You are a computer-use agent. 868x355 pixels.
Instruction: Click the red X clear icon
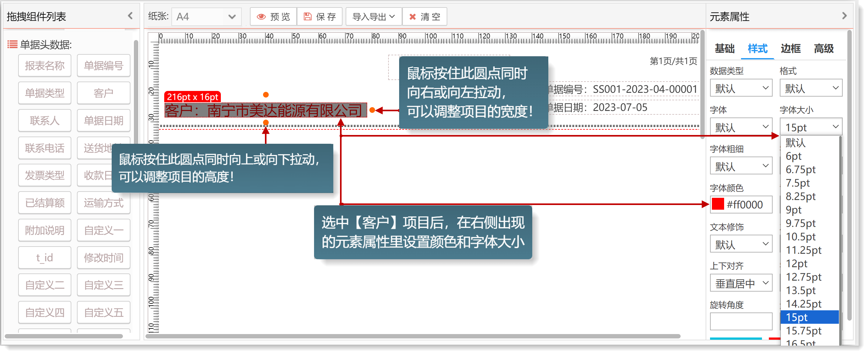(412, 17)
